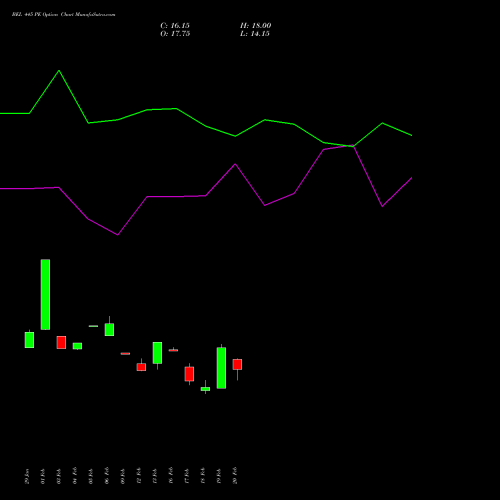Screen dimensions: 500x500
Task: Click the last red candlestick above 20 Feb
Action: pos(237,364)
